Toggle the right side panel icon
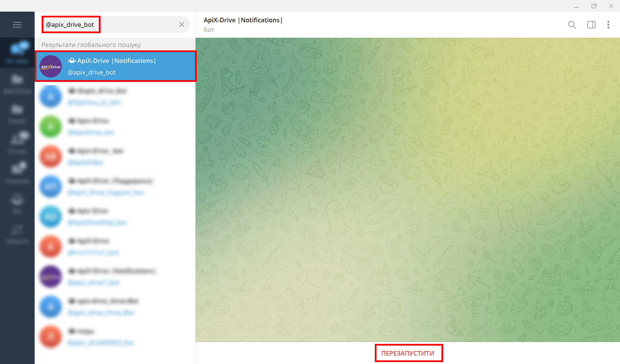620x364 pixels. coord(591,25)
